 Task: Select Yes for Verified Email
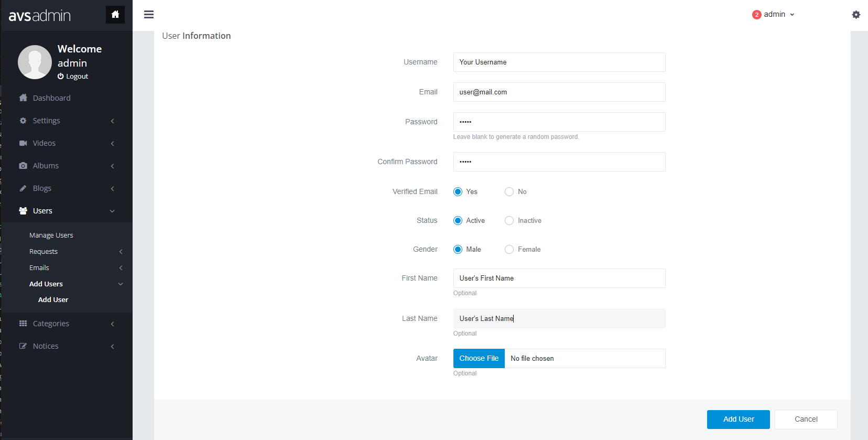pyautogui.click(x=458, y=191)
